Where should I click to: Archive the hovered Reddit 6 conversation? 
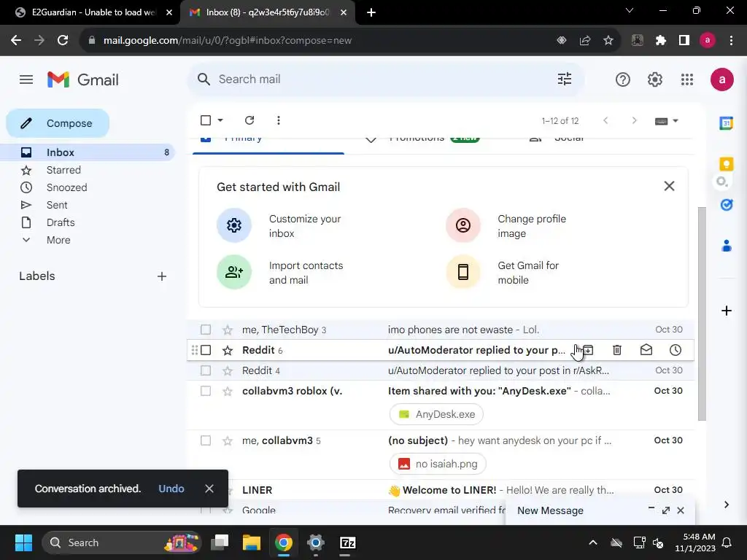(587, 350)
